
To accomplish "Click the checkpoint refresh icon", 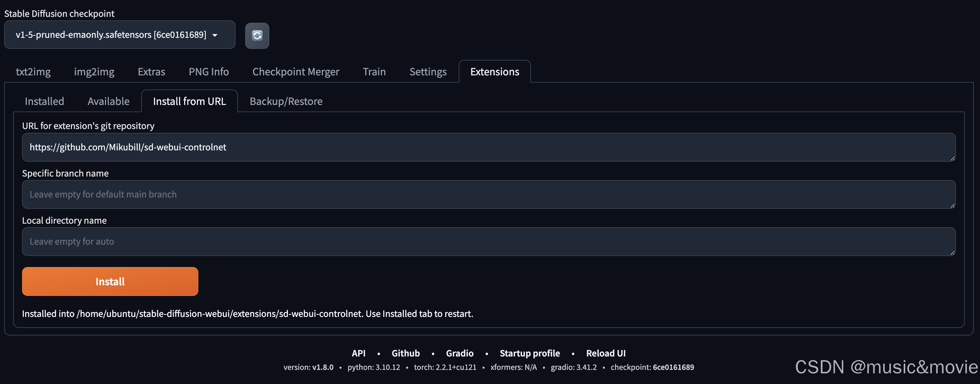I will click(x=257, y=35).
